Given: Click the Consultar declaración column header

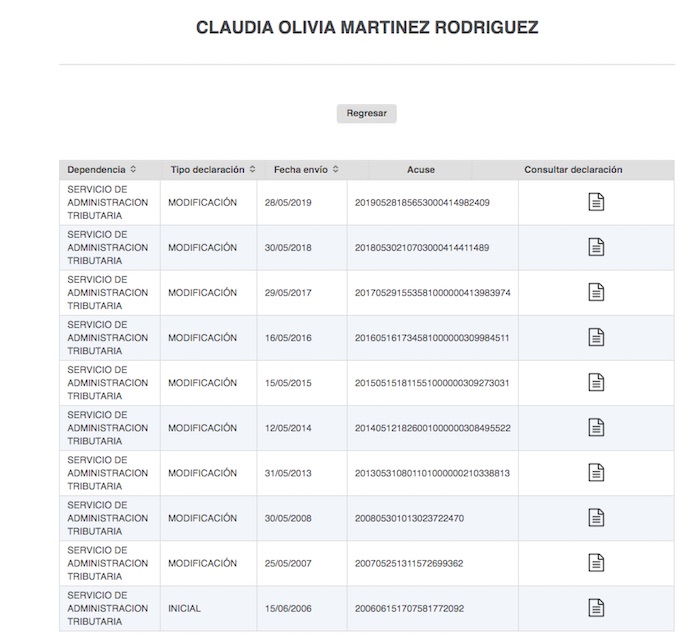Looking at the screenshot, I should tap(573, 170).
